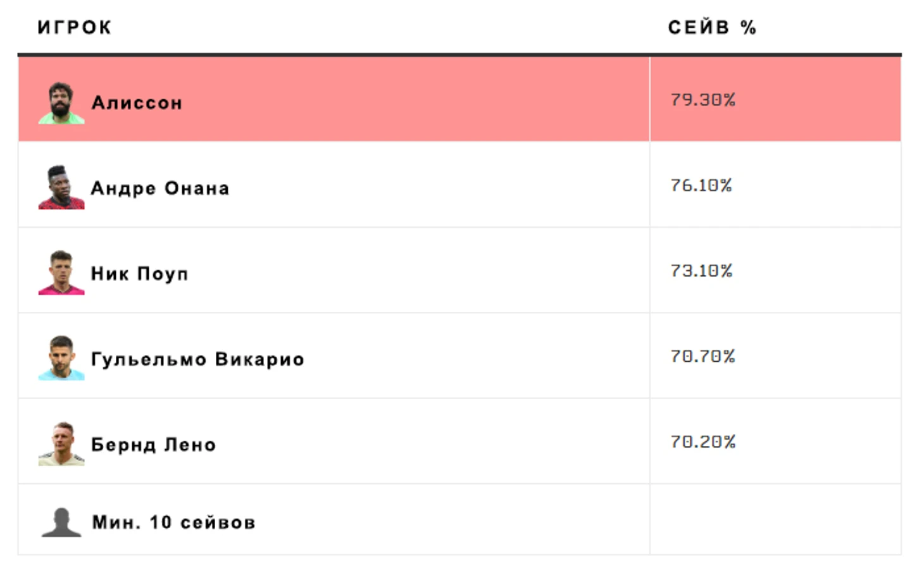Image resolution: width=924 pixels, height=580 pixels.
Task: Open the Ник Поуп player name
Action: pyautogui.click(x=140, y=273)
